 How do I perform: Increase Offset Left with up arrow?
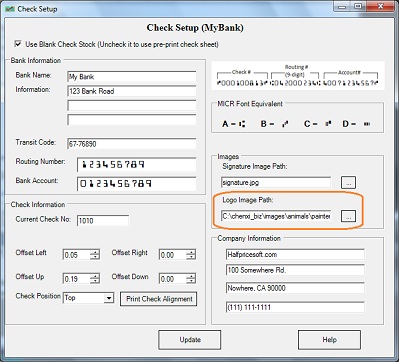tap(95, 252)
